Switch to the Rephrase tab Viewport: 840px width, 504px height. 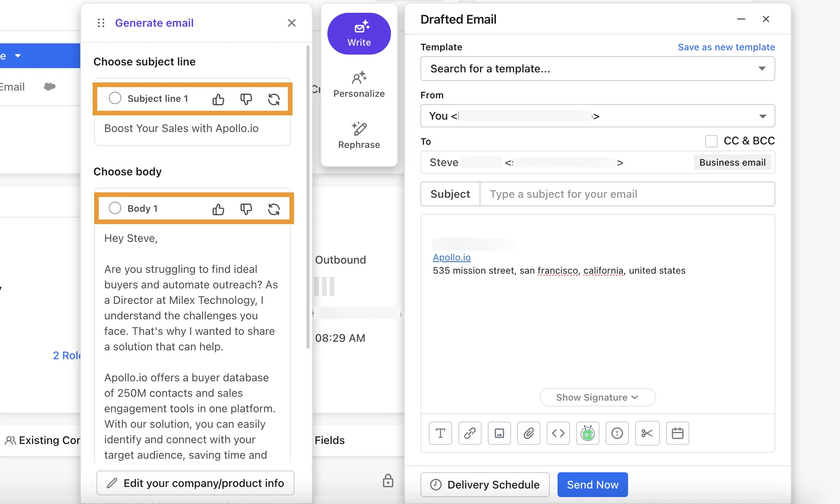pyautogui.click(x=359, y=135)
